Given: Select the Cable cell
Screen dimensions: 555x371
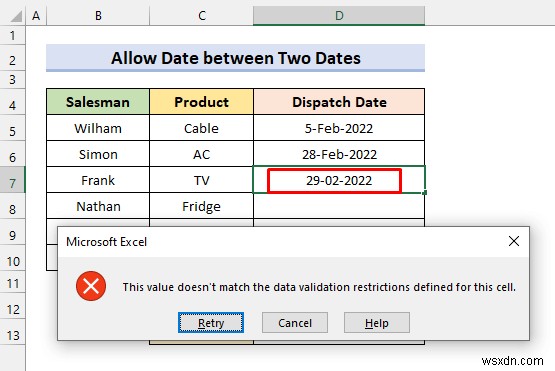Looking at the screenshot, I should (201, 128).
